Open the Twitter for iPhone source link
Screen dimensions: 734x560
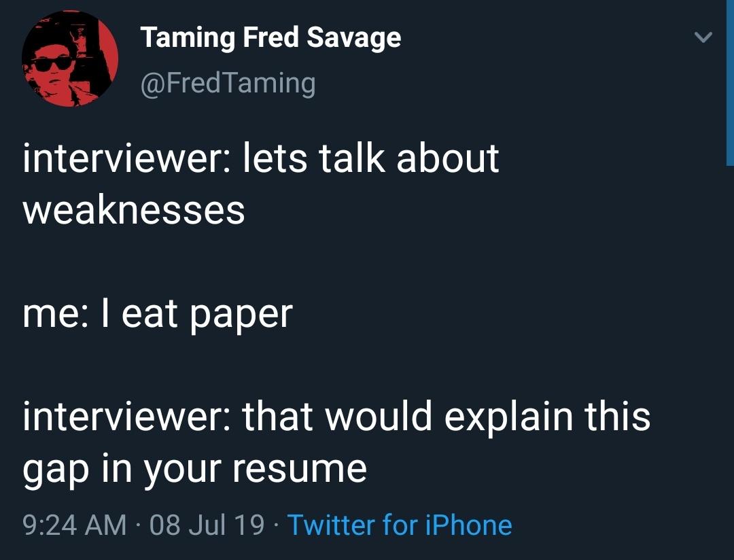tap(400, 525)
